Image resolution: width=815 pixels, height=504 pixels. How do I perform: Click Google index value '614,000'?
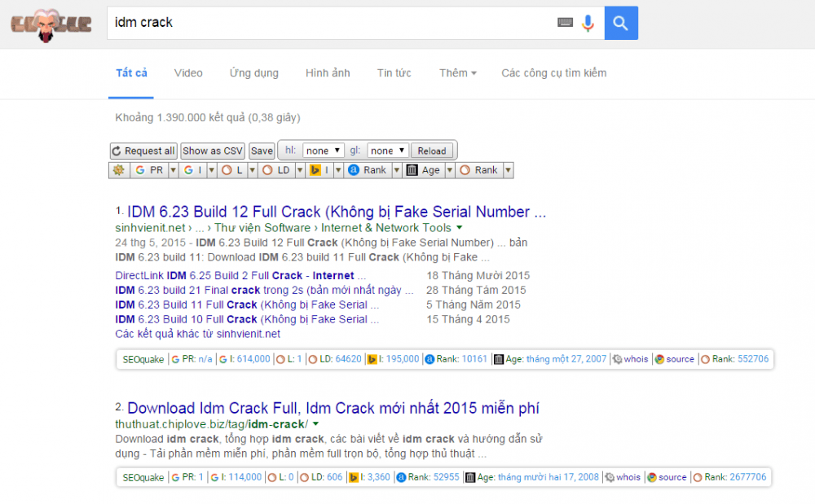[253, 359]
